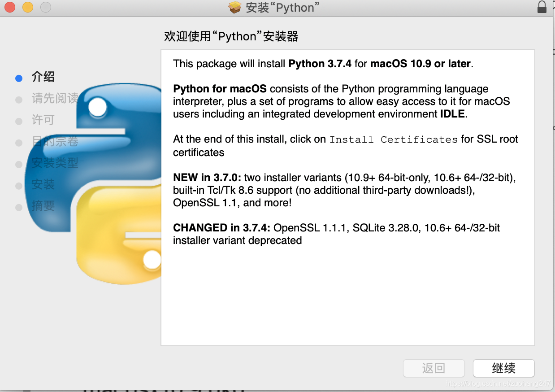Viewport: 555px width, 392px height.
Task: Click the text OpenSSL 1.1, and more!
Action: point(232,203)
